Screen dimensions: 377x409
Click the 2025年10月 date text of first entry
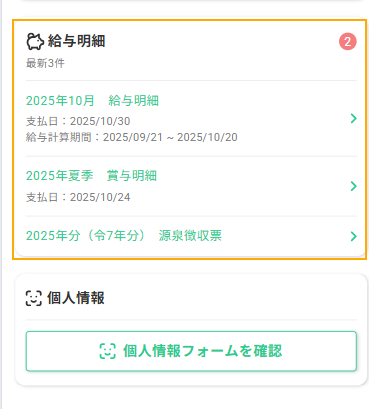(60, 101)
